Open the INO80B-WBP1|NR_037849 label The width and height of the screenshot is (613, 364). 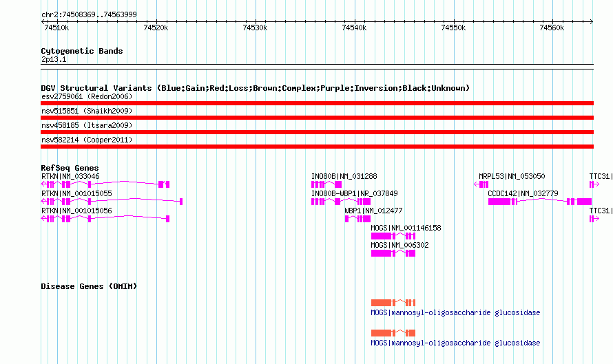coord(355,193)
